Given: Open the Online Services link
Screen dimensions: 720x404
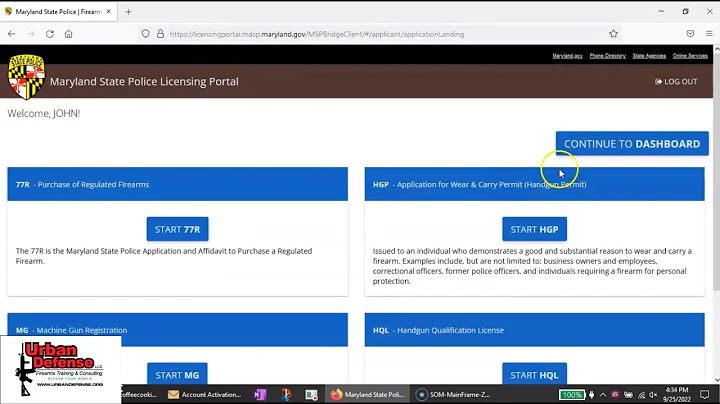Looking at the screenshot, I should coord(690,56).
